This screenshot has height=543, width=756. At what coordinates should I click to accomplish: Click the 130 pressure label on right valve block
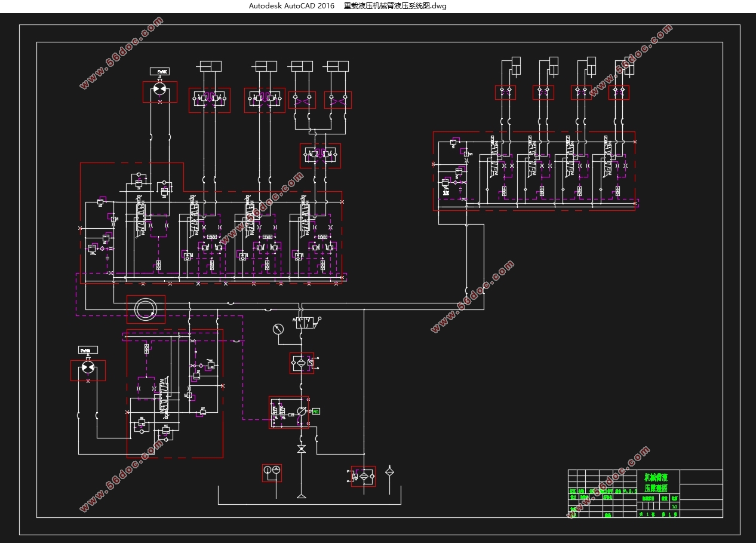(445, 193)
